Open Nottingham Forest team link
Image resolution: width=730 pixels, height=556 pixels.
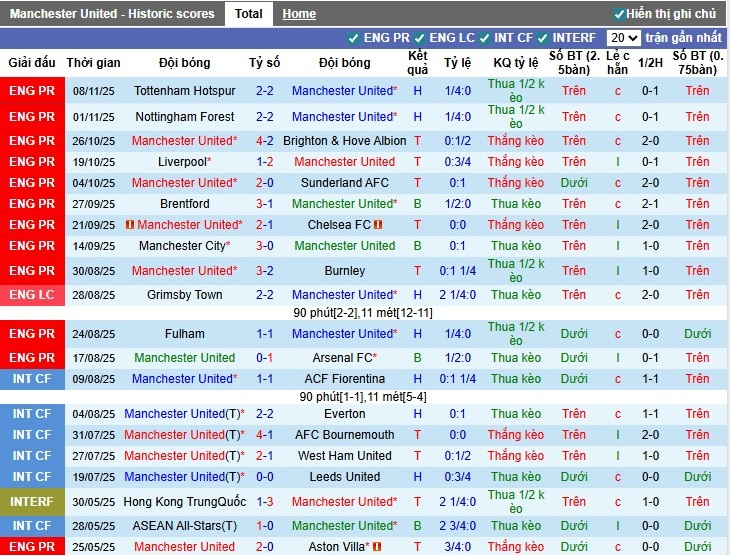(184, 117)
